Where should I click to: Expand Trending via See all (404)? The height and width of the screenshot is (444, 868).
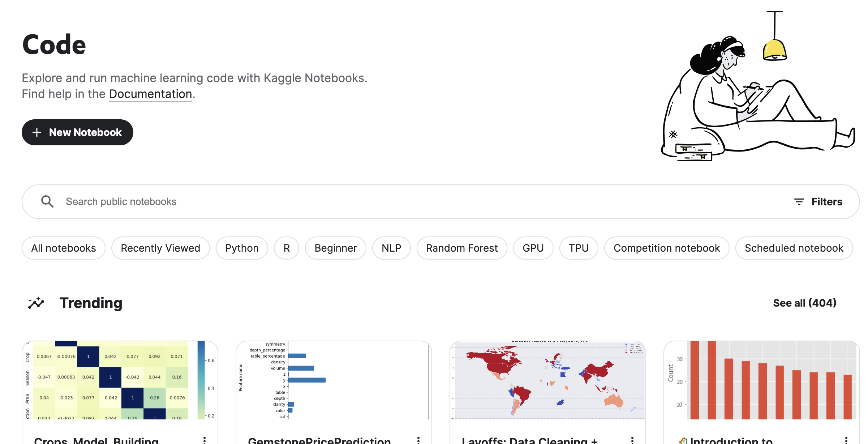(x=804, y=303)
